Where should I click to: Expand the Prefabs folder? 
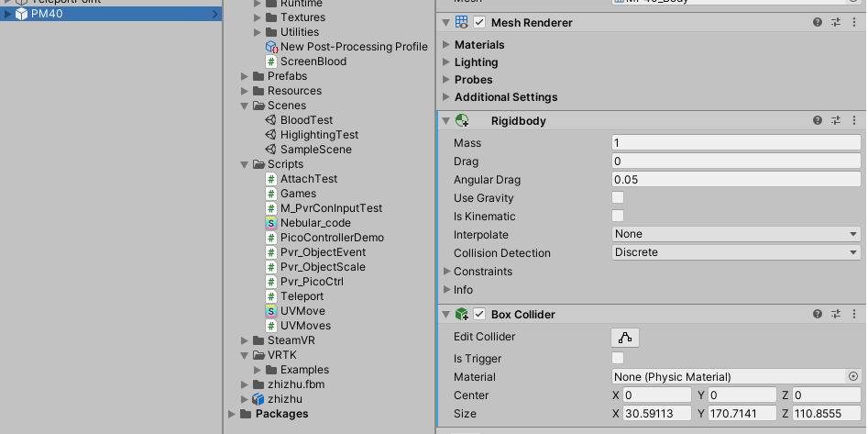245,76
